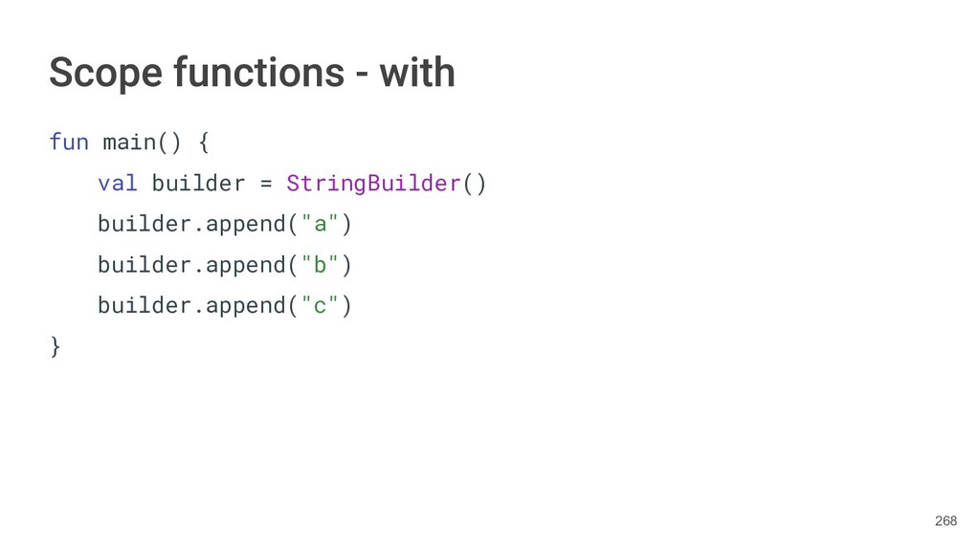
Task: Click "append" on the line with "a"
Action: pos(246,224)
